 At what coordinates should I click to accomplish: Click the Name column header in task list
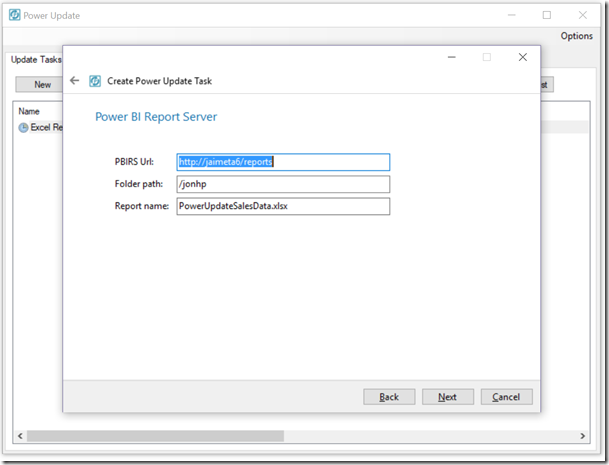pos(29,111)
